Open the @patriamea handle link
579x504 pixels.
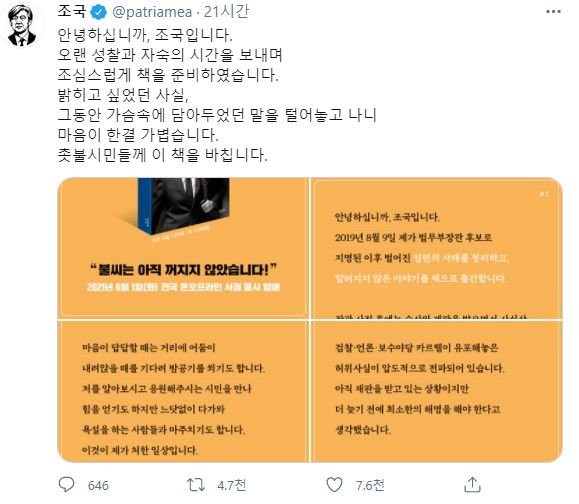[x=152, y=12]
